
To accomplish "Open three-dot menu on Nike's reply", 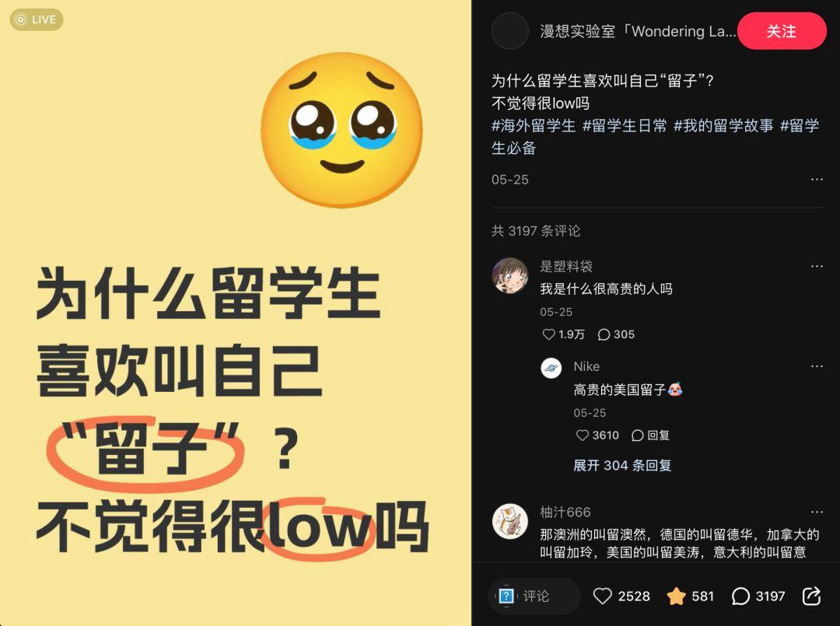I will coord(817,366).
